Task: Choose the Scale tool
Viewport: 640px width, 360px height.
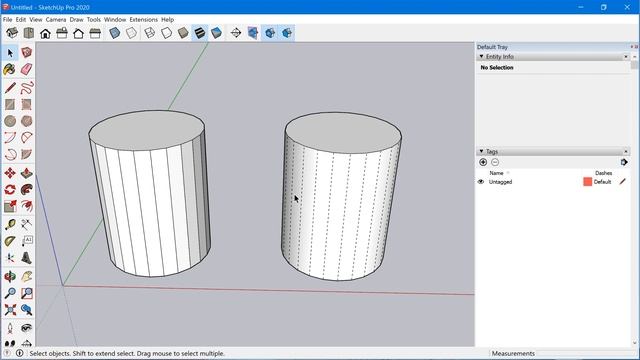Action: (x=10, y=206)
